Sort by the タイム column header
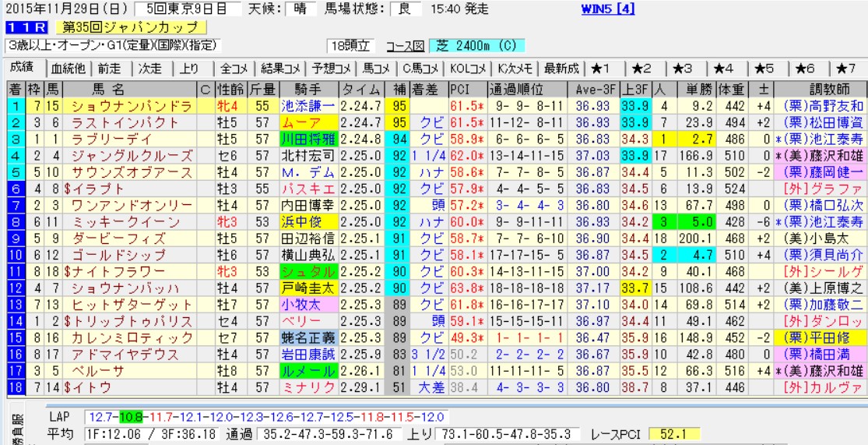The width and height of the screenshot is (868, 445). 360,87
